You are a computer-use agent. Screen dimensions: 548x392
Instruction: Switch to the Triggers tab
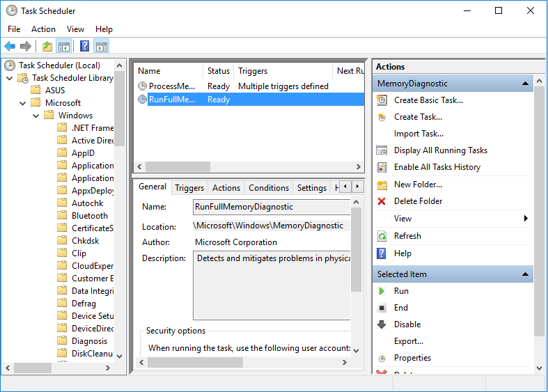[189, 188]
